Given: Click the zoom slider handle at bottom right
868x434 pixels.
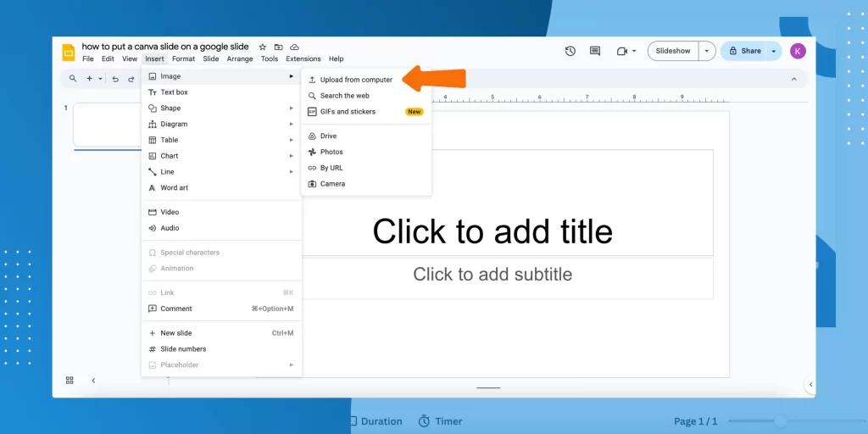Looking at the screenshot, I should 781,421.
